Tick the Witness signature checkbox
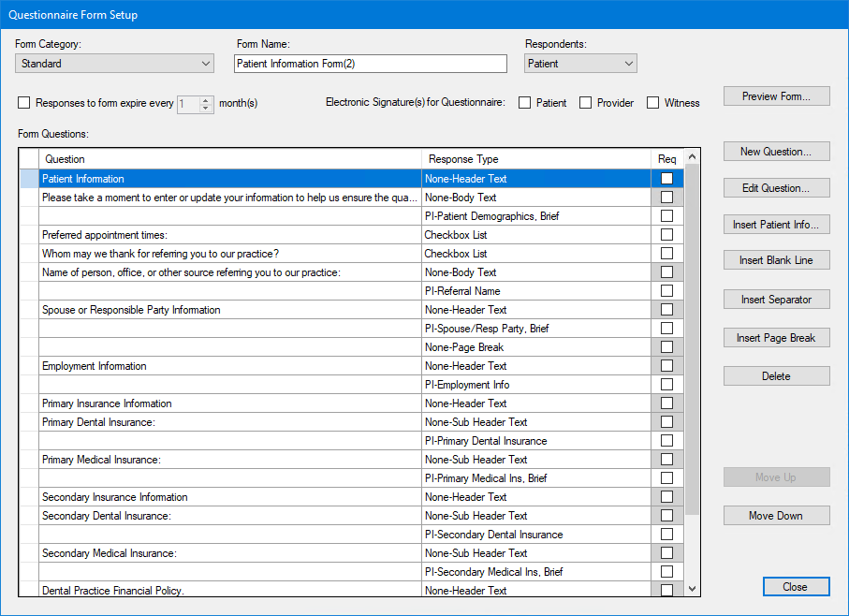 point(653,103)
